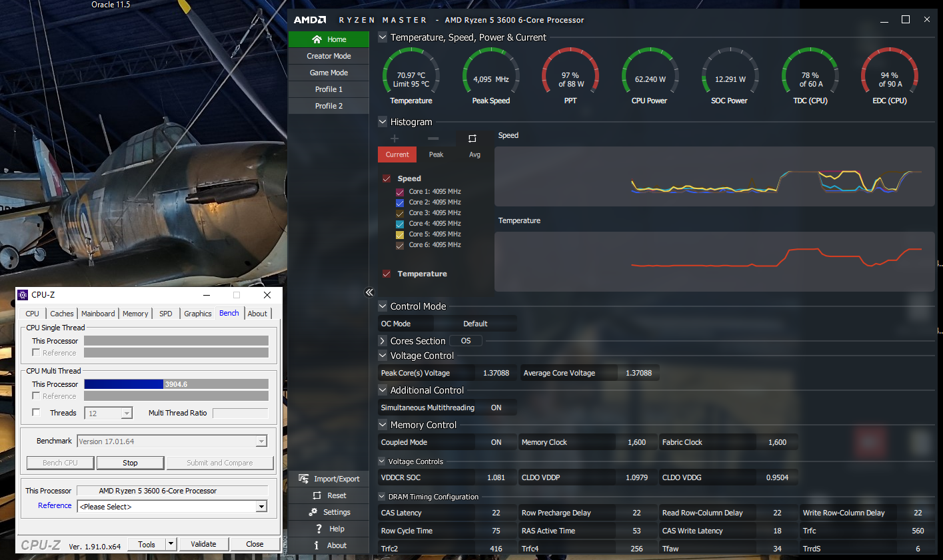Screen dimensions: 943x560
Task: Select Profile 1 in sidebar
Action: 329,89
